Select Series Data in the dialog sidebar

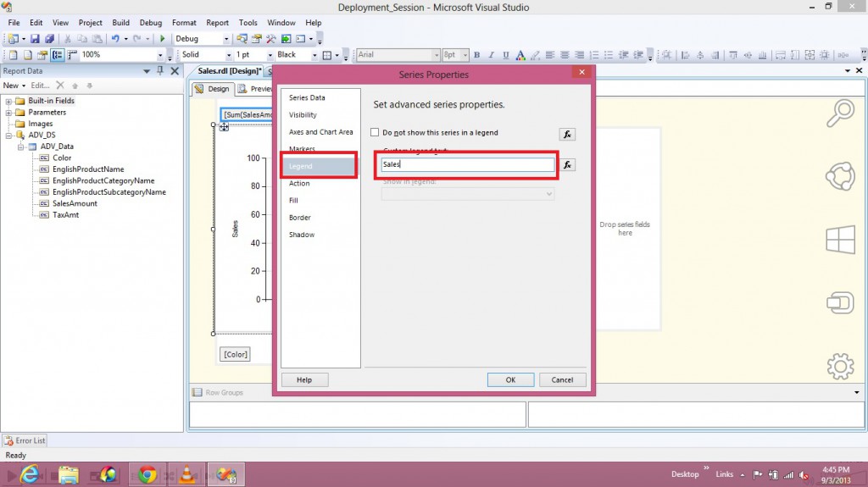307,98
